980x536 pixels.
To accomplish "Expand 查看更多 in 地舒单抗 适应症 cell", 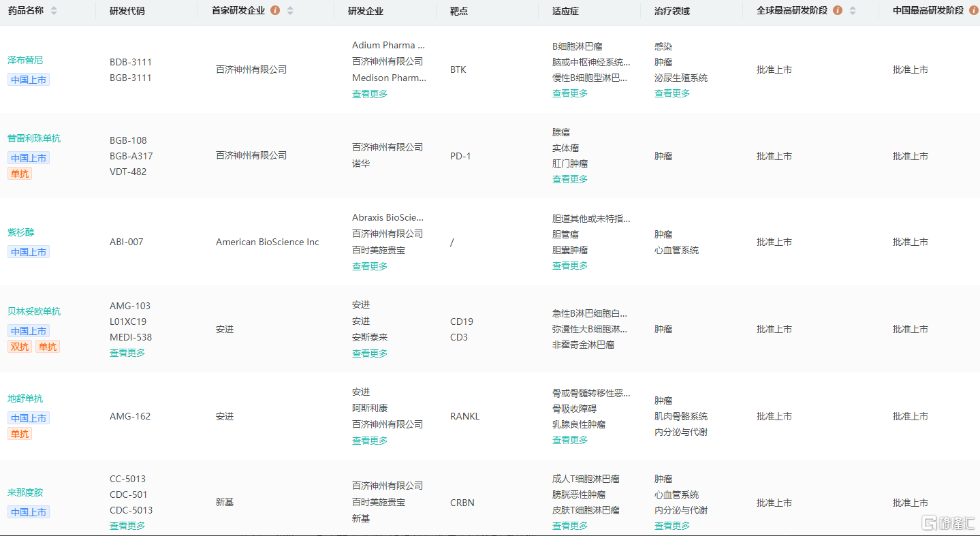I will (570, 440).
